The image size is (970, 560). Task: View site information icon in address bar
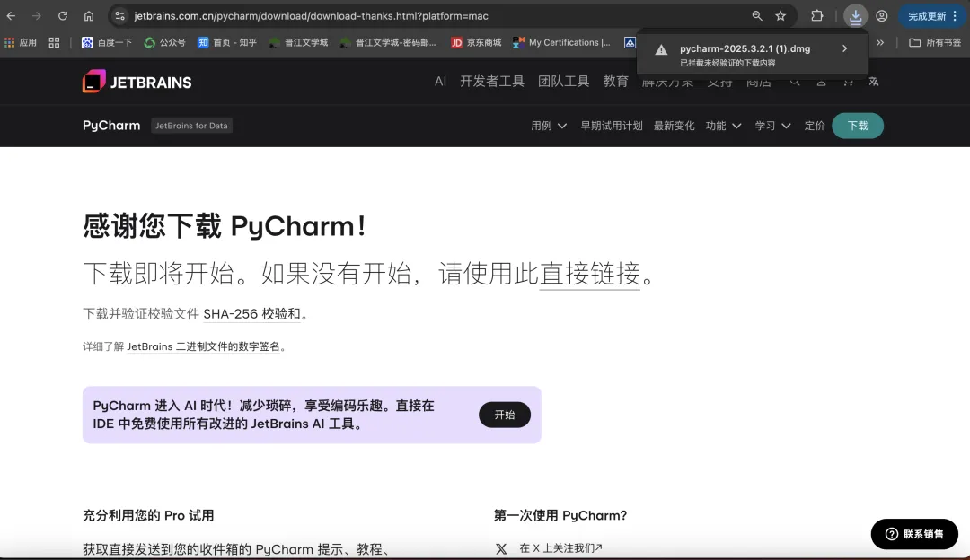click(120, 16)
